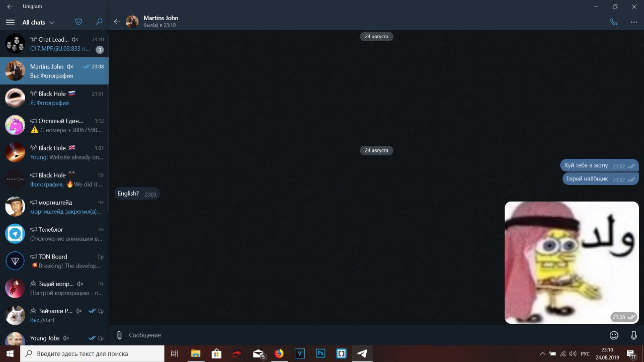644x362 pixels.
Task: Open the hamburger menu in chat list
Action: 10,22
